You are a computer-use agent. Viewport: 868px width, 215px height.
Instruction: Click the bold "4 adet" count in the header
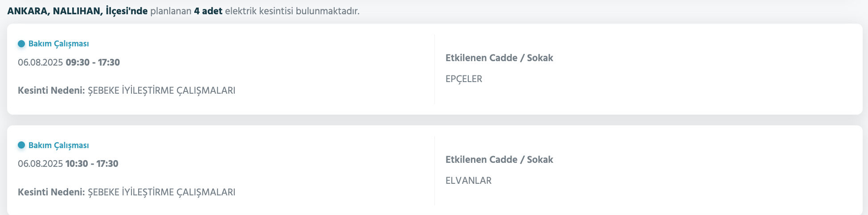(208, 11)
